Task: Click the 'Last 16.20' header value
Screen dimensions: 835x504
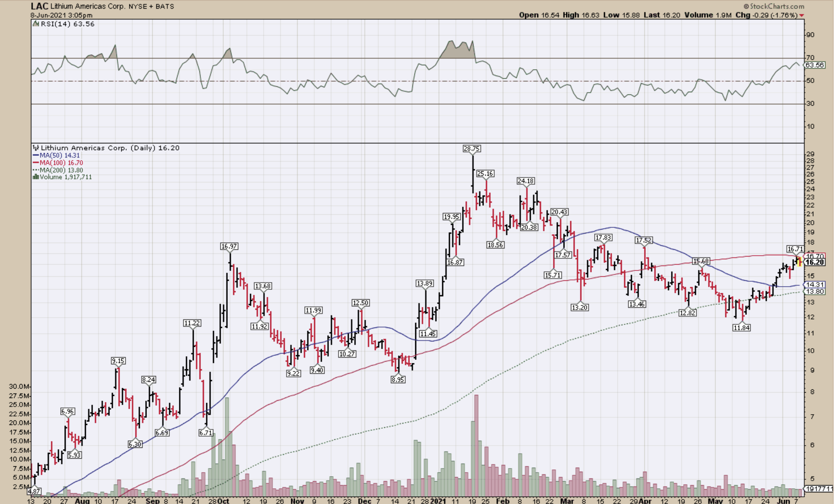Action: tap(662, 15)
